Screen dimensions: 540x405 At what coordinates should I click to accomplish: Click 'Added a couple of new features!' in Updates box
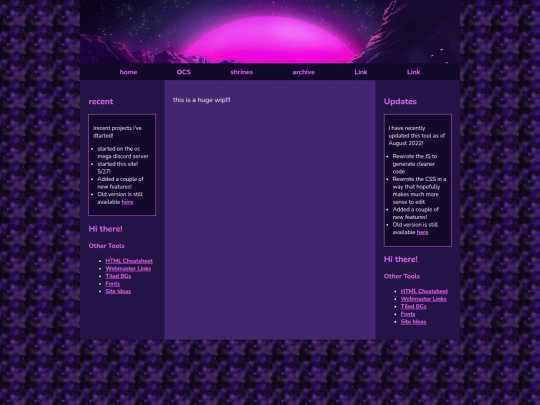tap(416, 213)
